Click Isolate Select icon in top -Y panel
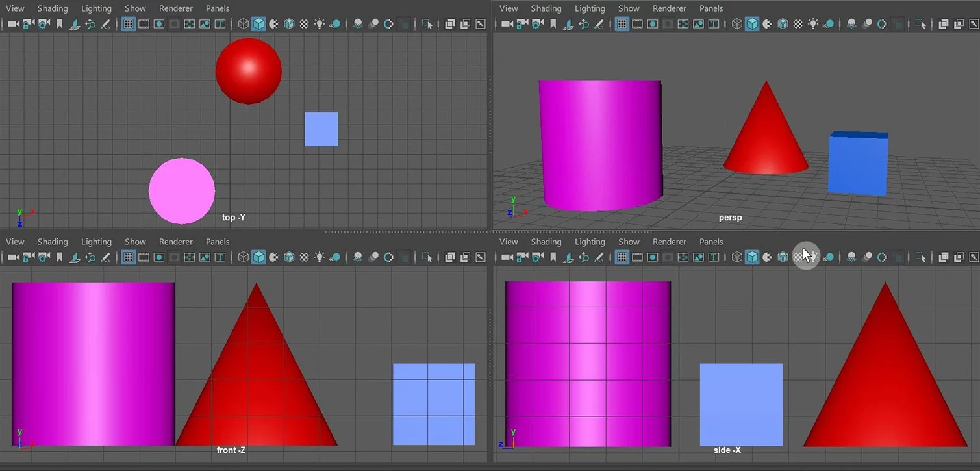Image resolution: width=980 pixels, height=471 pixels. 427,24
